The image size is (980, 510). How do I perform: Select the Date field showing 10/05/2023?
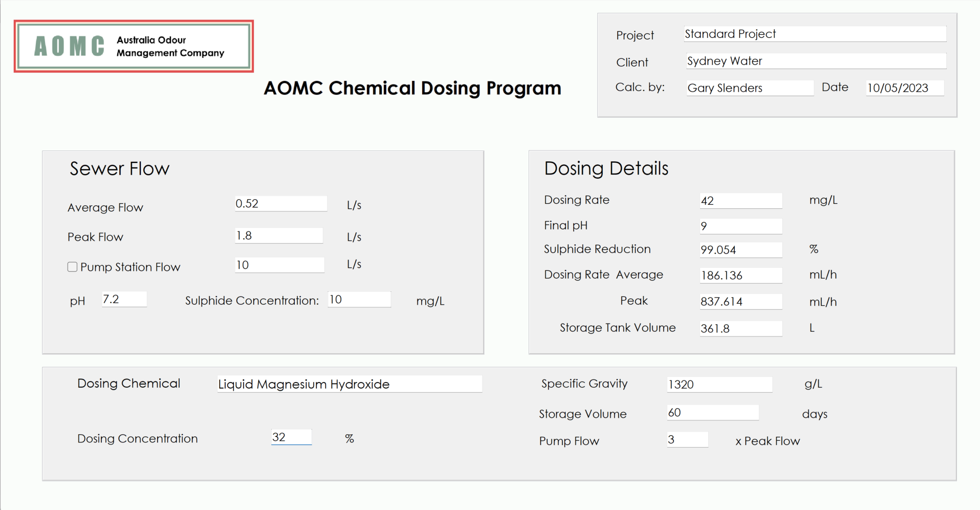[x=904, y=88]
